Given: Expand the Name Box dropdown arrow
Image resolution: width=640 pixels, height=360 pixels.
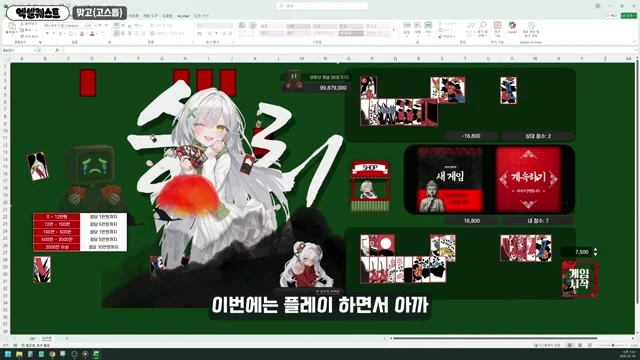Looking at the screenshot, I should [35, 50].
